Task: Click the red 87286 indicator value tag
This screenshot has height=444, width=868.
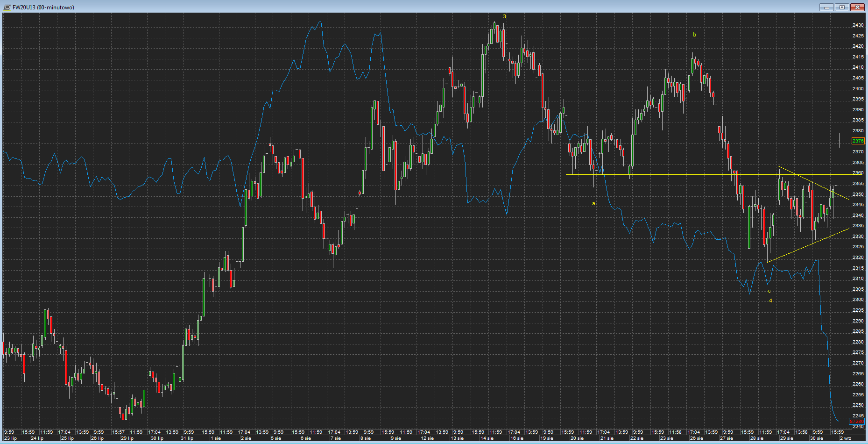Action: (x=857, y=422)
